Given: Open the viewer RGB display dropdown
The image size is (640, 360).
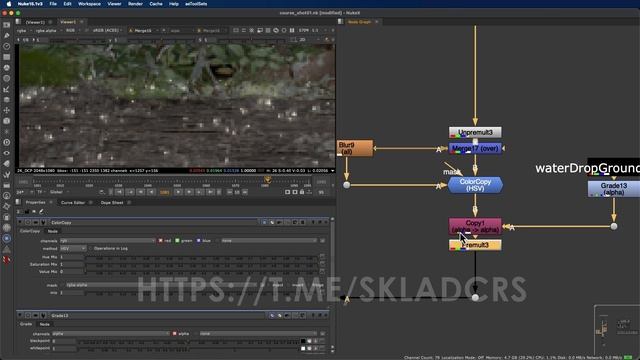Looking at the screenshot, I should [x=73, y=31].
